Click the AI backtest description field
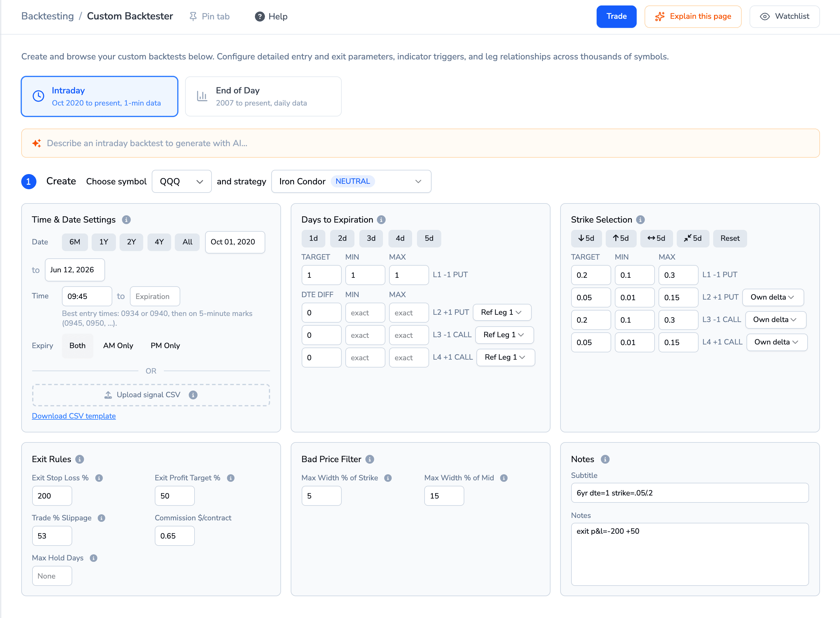 pos(420,143)
